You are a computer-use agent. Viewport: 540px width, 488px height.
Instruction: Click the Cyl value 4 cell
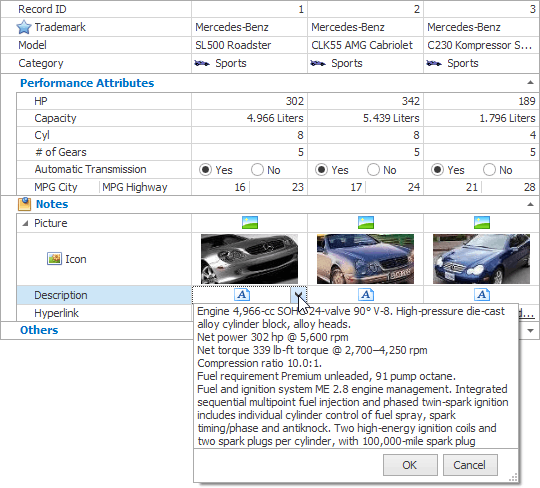click(x=481, y=135)
